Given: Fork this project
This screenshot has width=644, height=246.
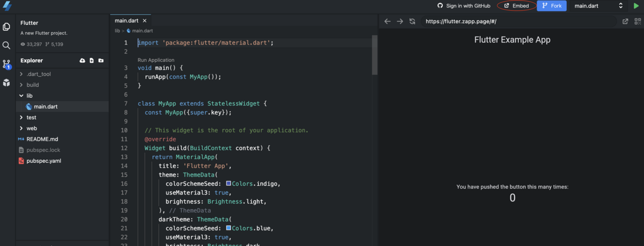Looking at the screenshot, I should pyautogui.click(x=551, y=6).
